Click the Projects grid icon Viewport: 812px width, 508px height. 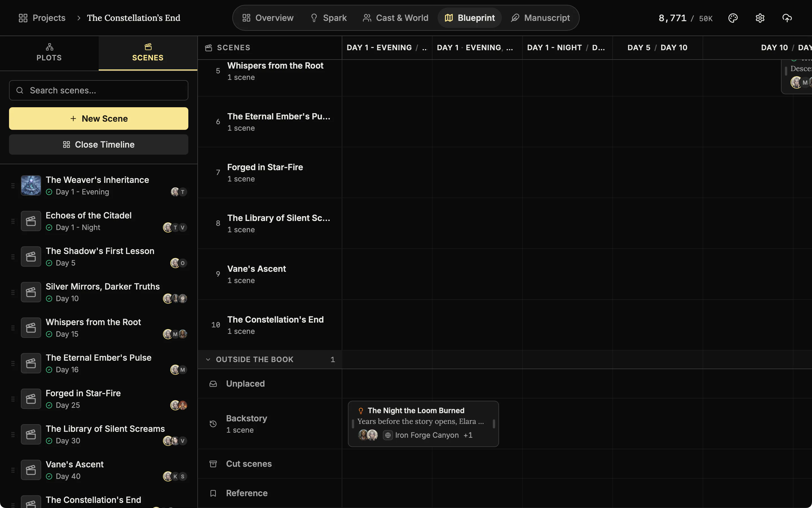[x=23, y=18]
